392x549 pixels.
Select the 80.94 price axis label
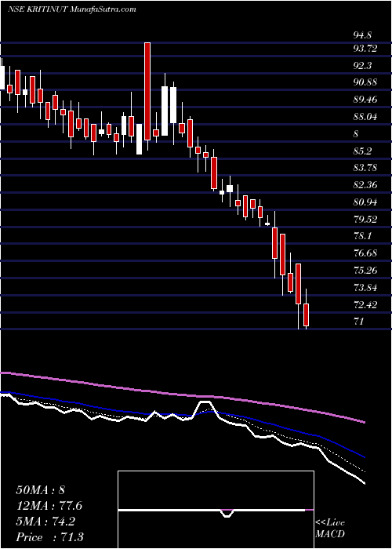365,202
